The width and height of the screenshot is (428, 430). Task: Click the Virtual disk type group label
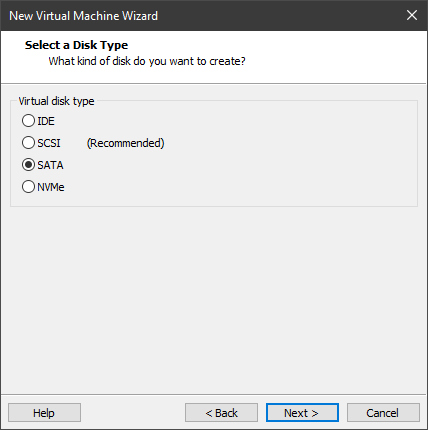[x=56, y=101]
